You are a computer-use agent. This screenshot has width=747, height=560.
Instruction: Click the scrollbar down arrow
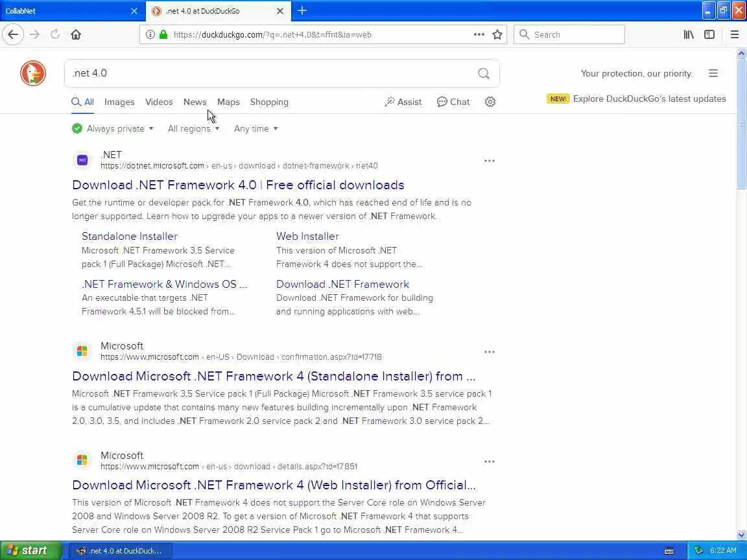pos(741,535)
